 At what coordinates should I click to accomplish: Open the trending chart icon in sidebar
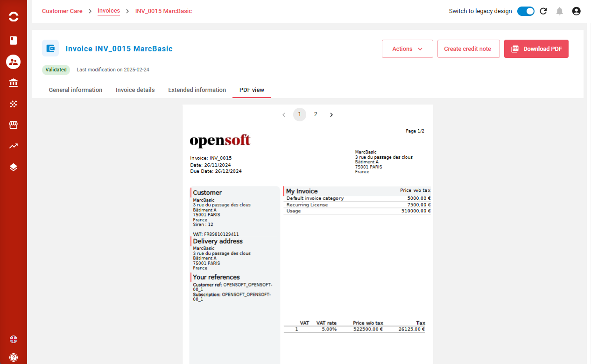14,146
